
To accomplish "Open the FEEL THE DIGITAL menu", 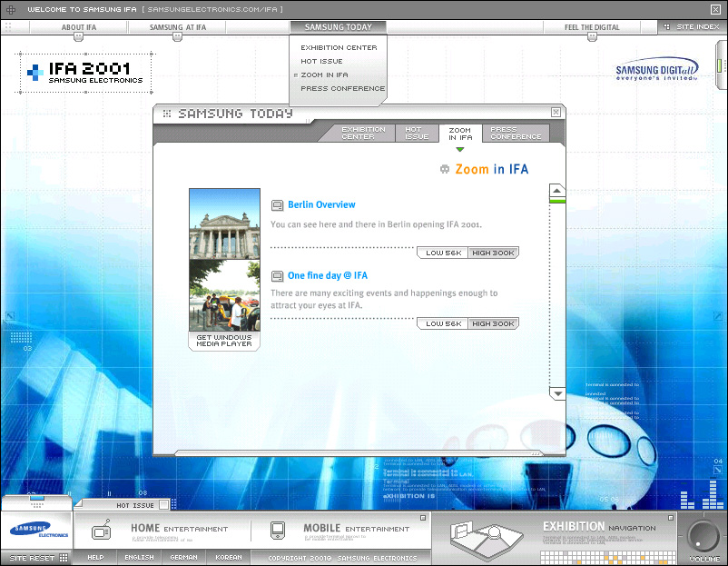I will (592, 27).
